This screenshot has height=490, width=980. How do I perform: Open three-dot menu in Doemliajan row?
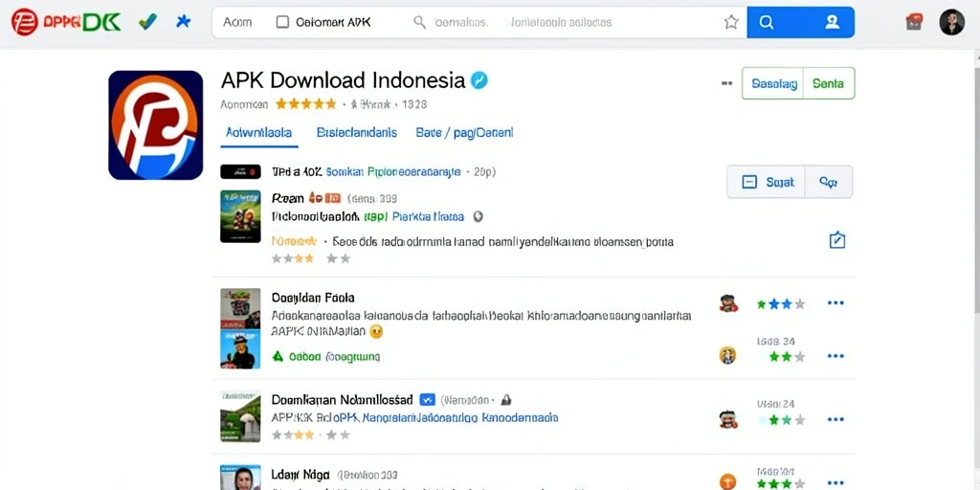[835, 419]
